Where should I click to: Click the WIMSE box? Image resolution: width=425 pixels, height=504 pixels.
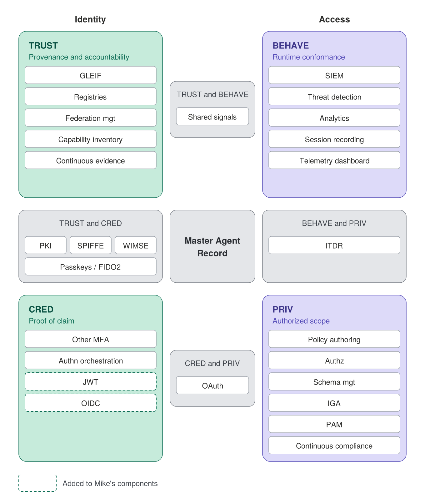pyautogui.click(x=136, y=245)
